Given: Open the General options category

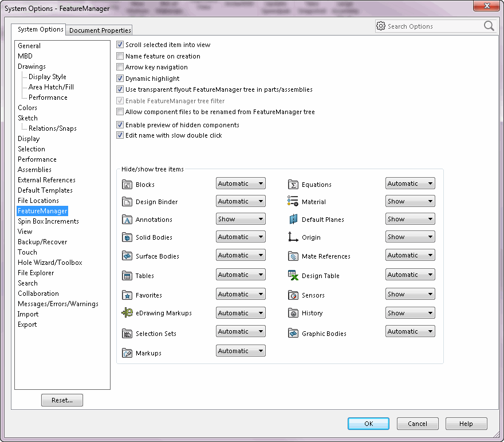Looking at the screenshot, I should click(29, 46).
